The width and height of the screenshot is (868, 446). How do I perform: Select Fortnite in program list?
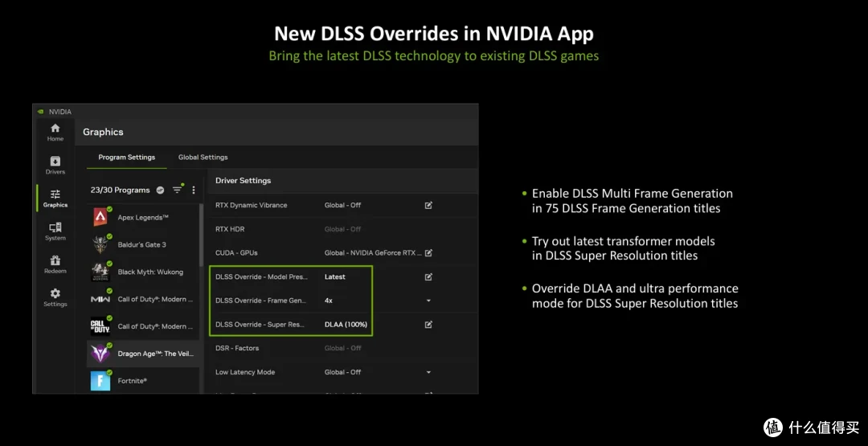coord(143,380)
